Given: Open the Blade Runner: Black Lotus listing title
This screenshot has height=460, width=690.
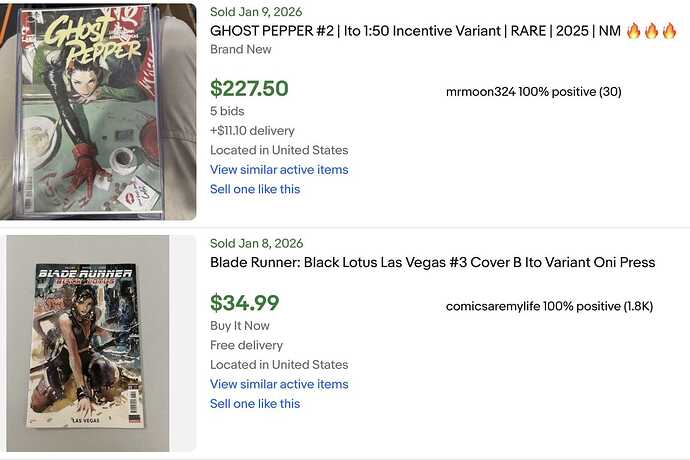Looking at the screenshot, I should (x=432, y=263).
